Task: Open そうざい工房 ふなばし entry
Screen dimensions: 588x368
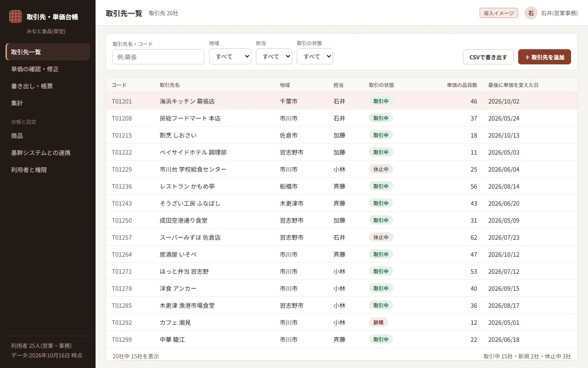Action: coord(342,203)
